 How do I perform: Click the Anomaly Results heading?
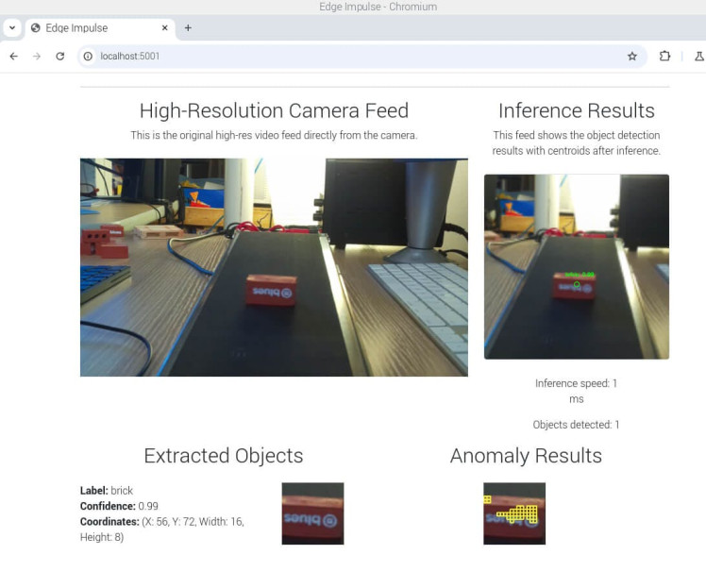click(x=526, y=456)
